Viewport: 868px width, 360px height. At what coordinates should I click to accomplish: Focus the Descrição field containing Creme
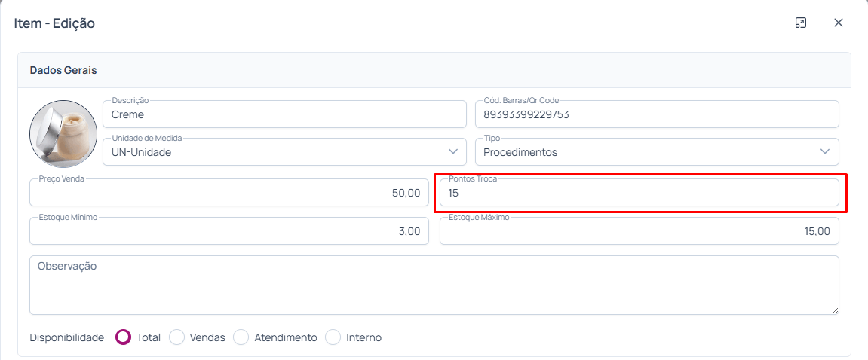[x=284, y=114]
